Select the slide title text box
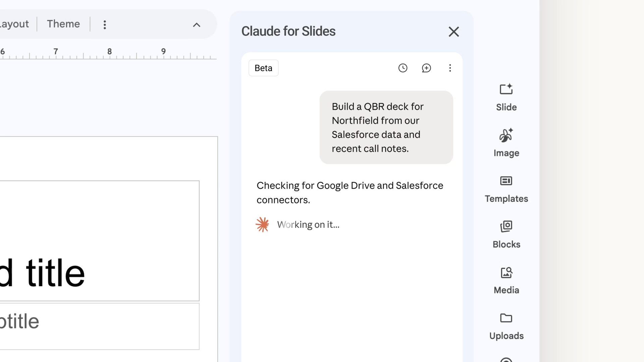 click(x=100, y=241)
